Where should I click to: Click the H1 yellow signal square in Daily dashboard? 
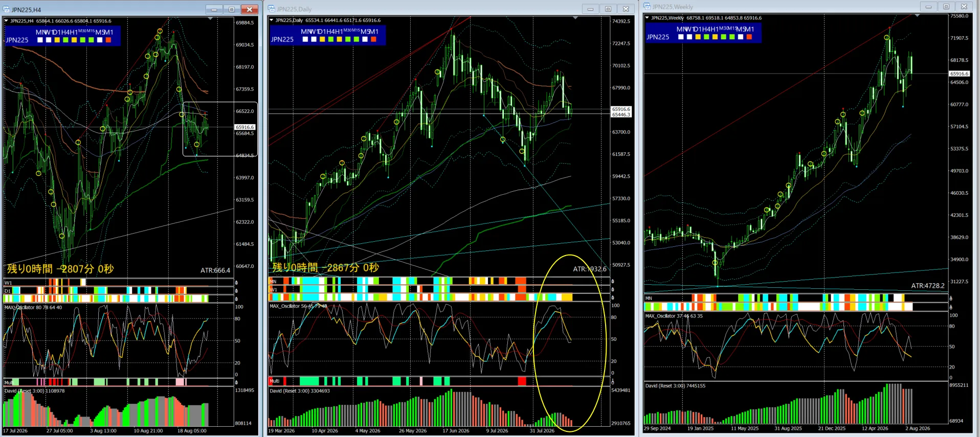point(339,39)
